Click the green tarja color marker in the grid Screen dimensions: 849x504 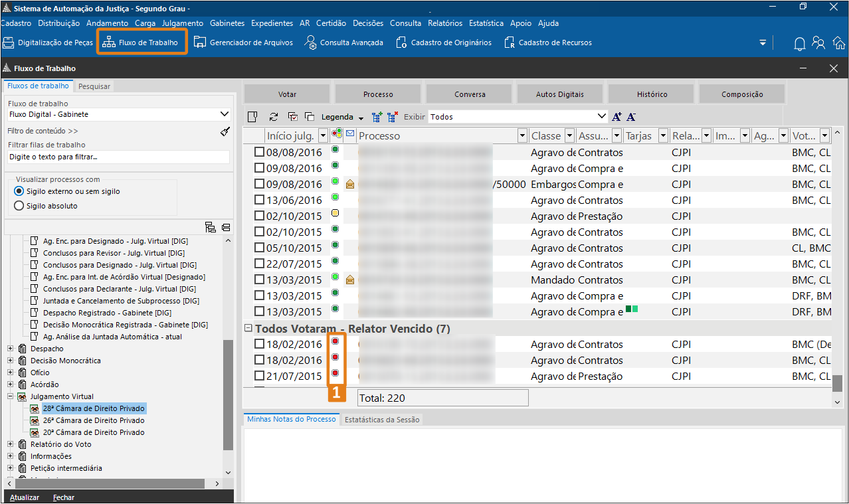[632, 309]
